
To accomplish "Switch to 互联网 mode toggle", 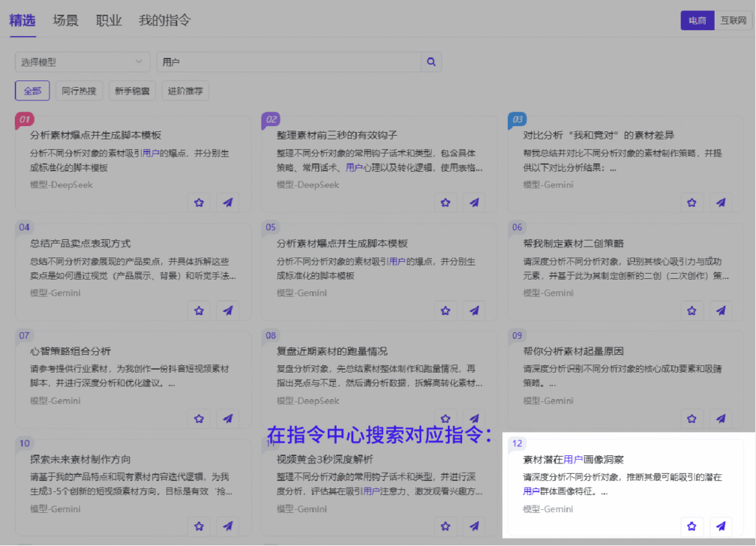I will 733,21.
